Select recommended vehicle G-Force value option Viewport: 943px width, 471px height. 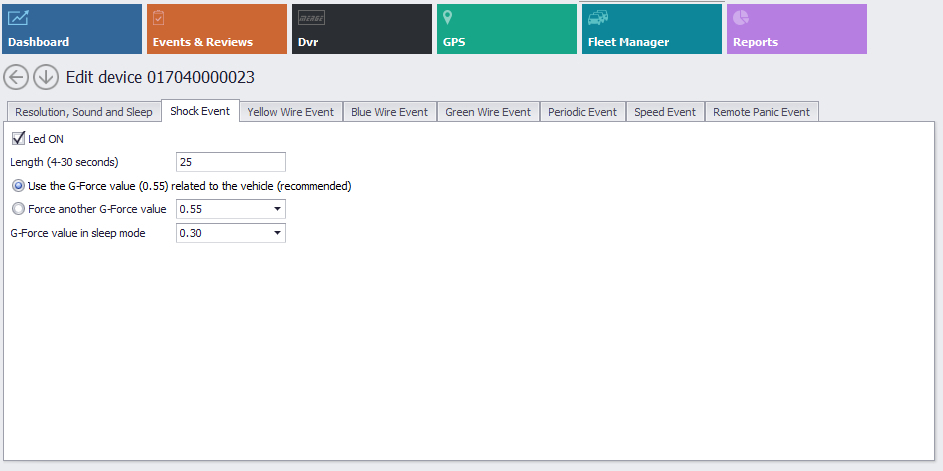18,186
